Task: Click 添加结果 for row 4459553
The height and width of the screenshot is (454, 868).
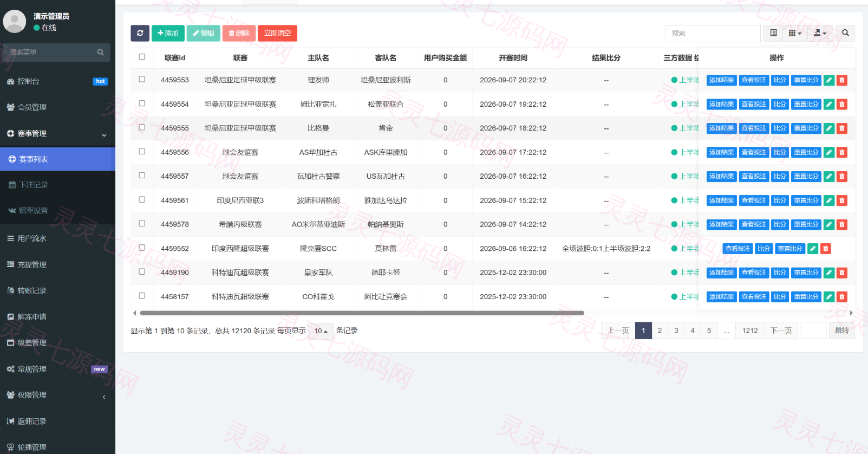Action: [x=721, y=80]
